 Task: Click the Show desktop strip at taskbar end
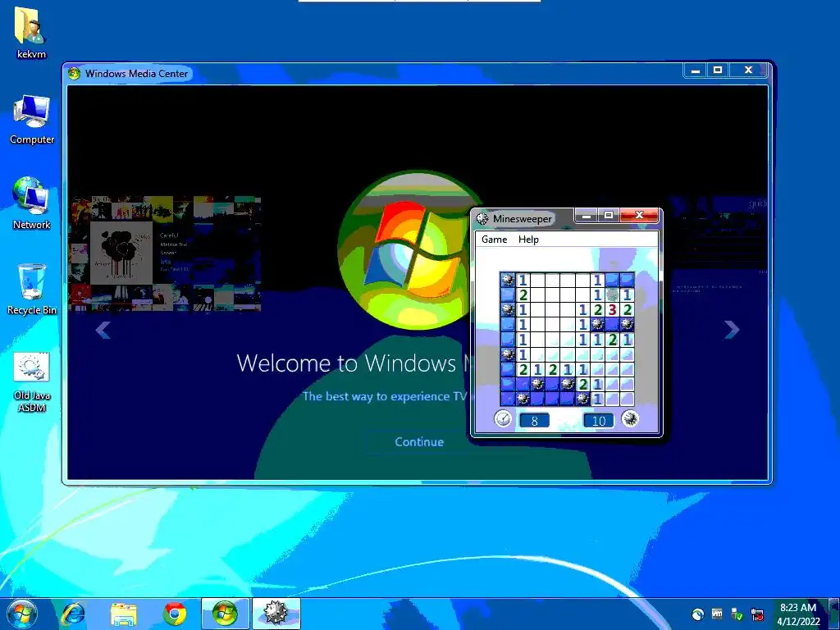tap(833, 614)
